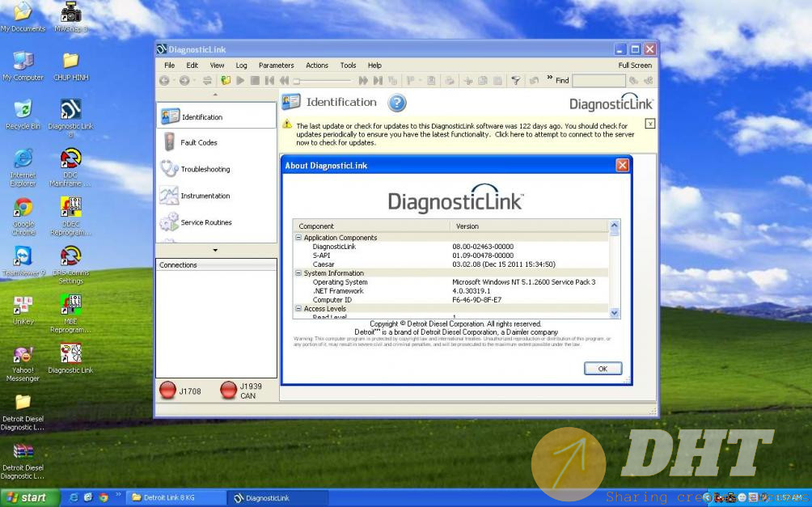Collapse the Access Levels group

click(298, 309)
